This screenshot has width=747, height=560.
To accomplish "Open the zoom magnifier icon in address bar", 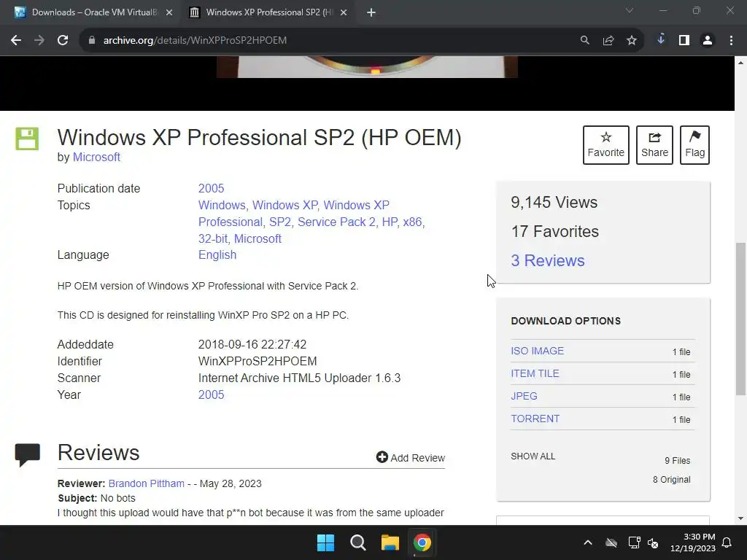I will pyautogui.click(x=584, y=41).
